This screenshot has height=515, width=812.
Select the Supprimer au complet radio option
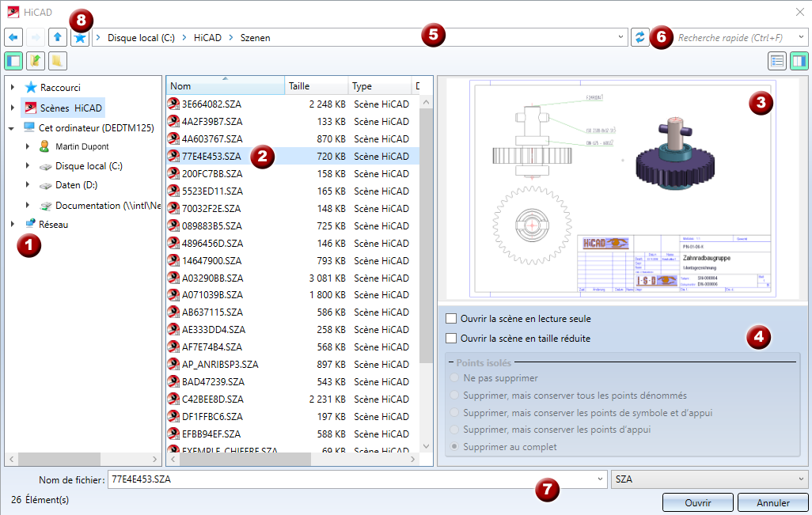point(454,447)
